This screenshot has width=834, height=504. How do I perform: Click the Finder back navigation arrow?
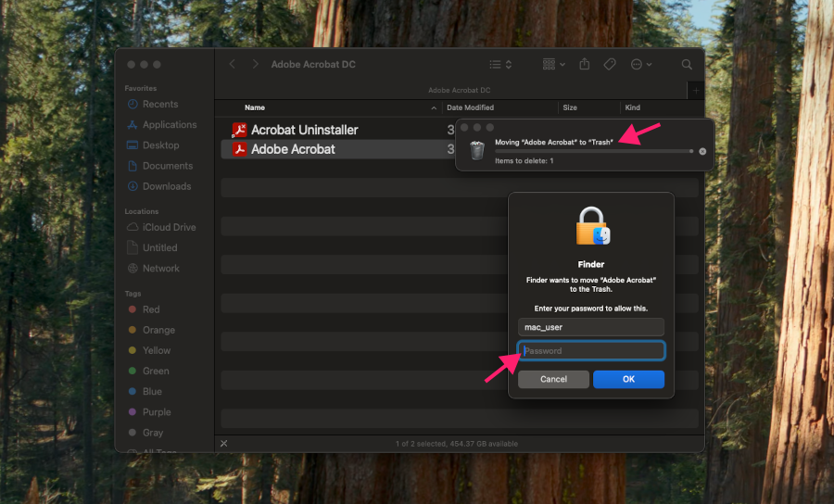(x=232, y=64)
